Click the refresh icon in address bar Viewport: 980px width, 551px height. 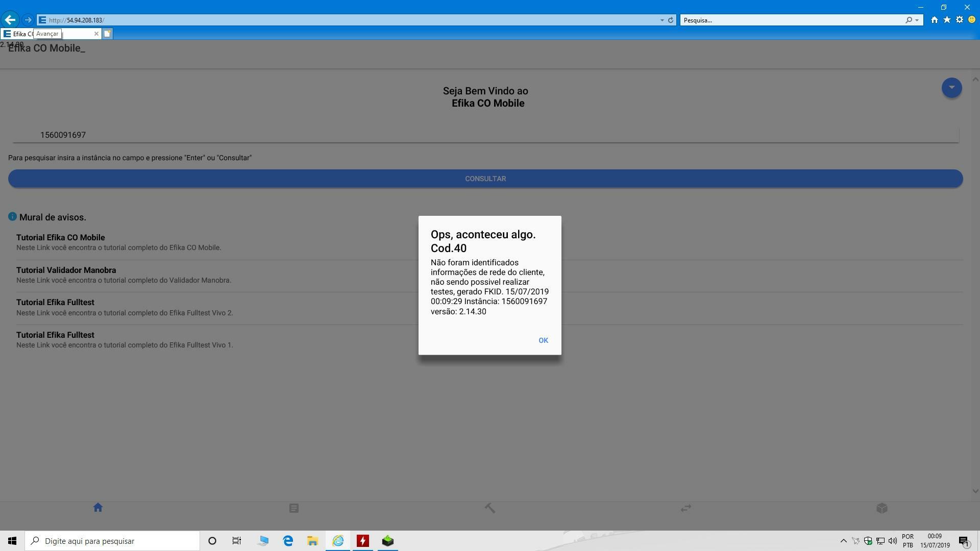click(671, 20)
